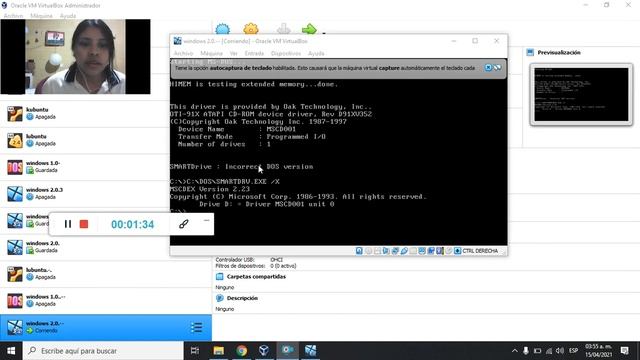Click the screen recorder taskbar icon
This screenshot has height=360, width=640.
[x=287, y=350]
